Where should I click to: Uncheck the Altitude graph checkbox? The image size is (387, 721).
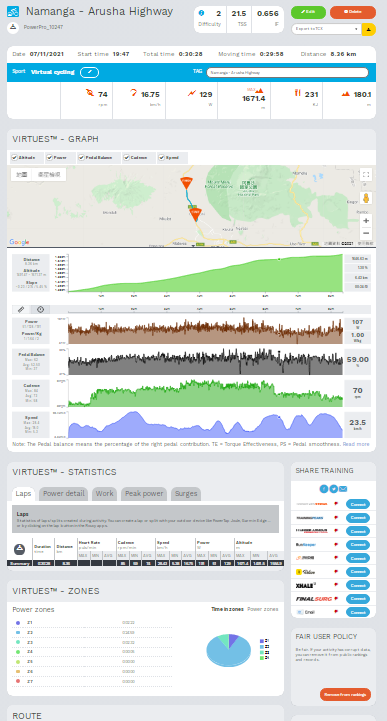click(14, 158)
